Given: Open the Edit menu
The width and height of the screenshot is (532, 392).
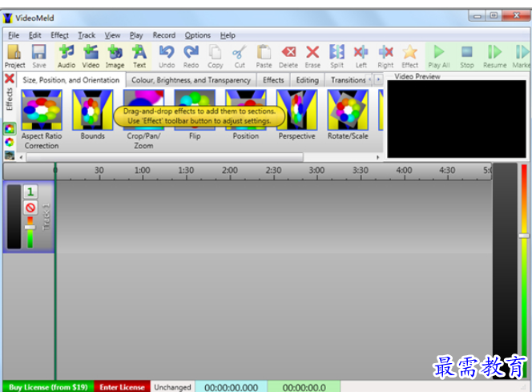Looking at the screenshot, I should click(x=35, y=35).
